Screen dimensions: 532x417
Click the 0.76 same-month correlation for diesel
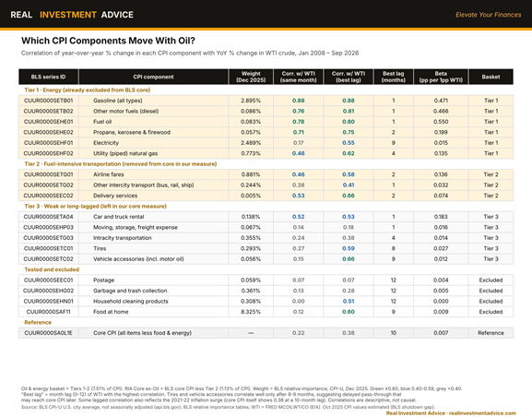(298, 111)
